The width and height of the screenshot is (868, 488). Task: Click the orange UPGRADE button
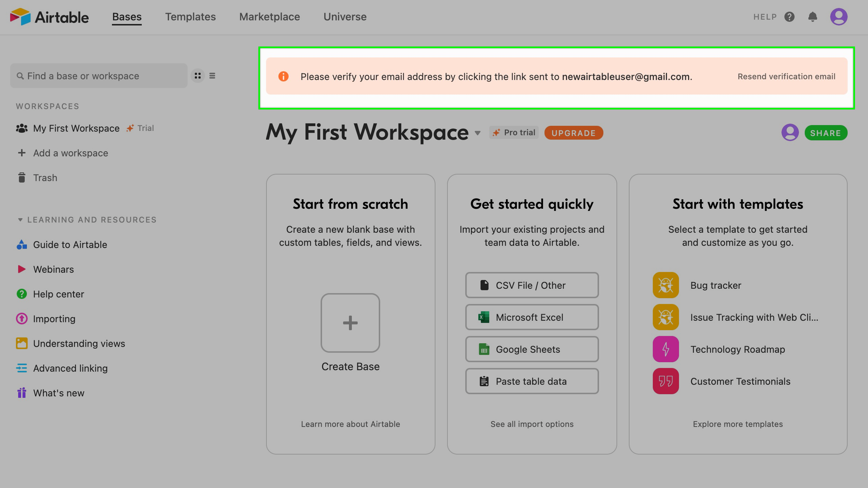tap(574, 133)
